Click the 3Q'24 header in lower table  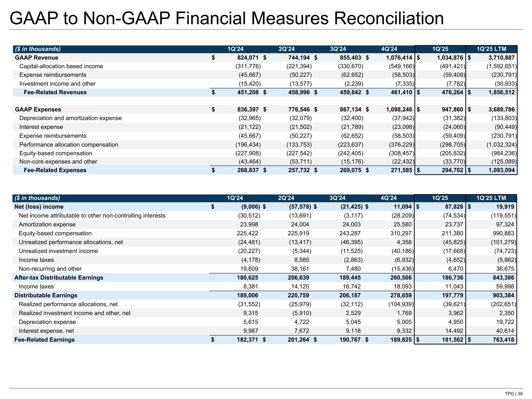point(338,198)
